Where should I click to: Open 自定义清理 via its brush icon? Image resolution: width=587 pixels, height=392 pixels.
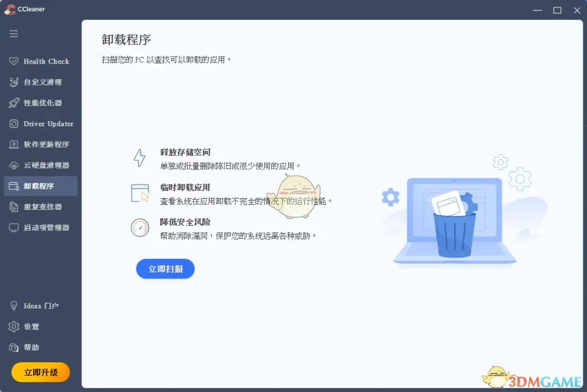pyautogui.click(x=14, y=82)
